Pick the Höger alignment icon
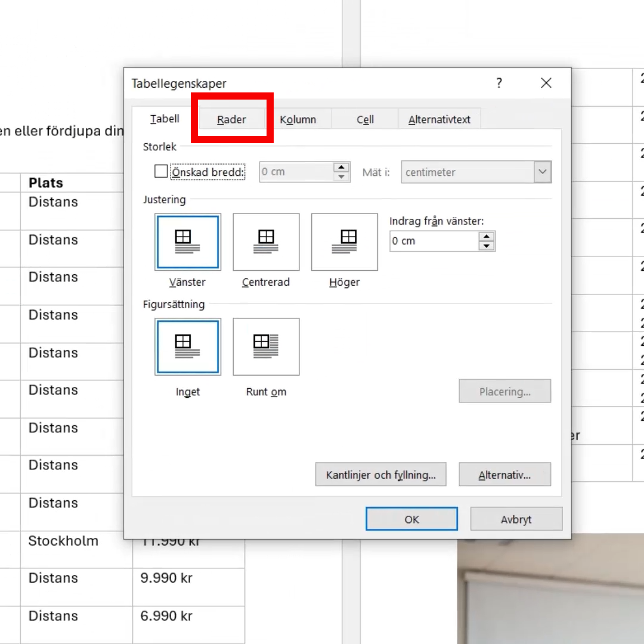The height and width of the screenshot is (644, 644). 344,241
